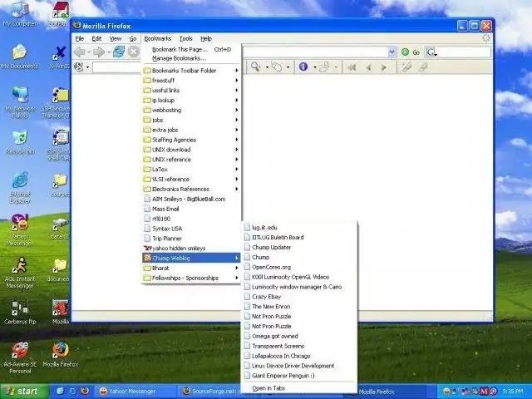The image size is (532, 399).
Task: Select Ad-Aware SE Personal desktop icon
Action: (x=20, y=358)
